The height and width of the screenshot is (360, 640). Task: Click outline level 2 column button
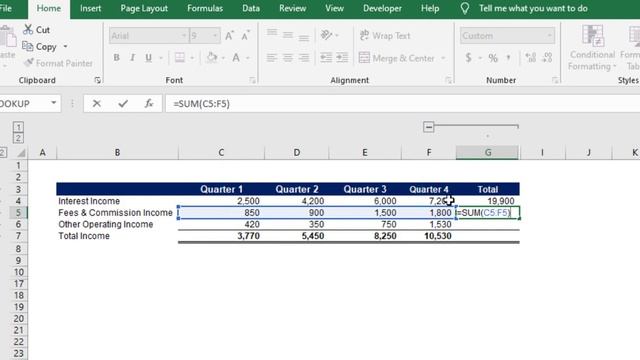(18, 138)
